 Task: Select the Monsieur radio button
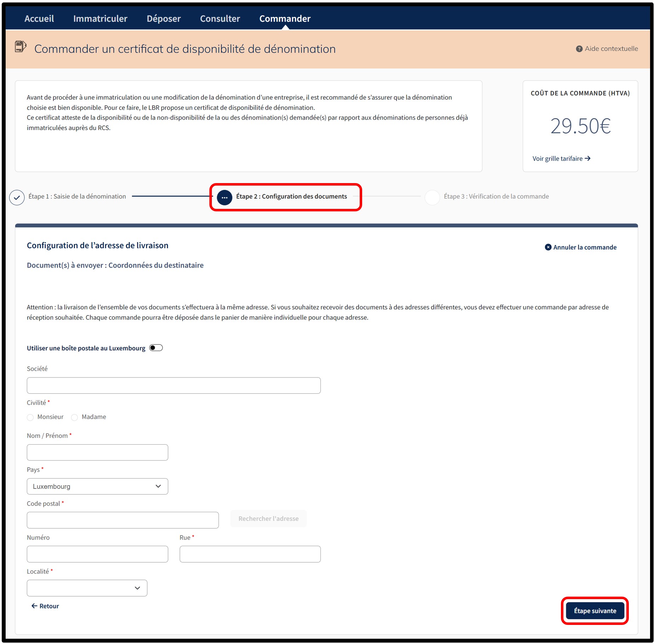(x=30, y=417)
